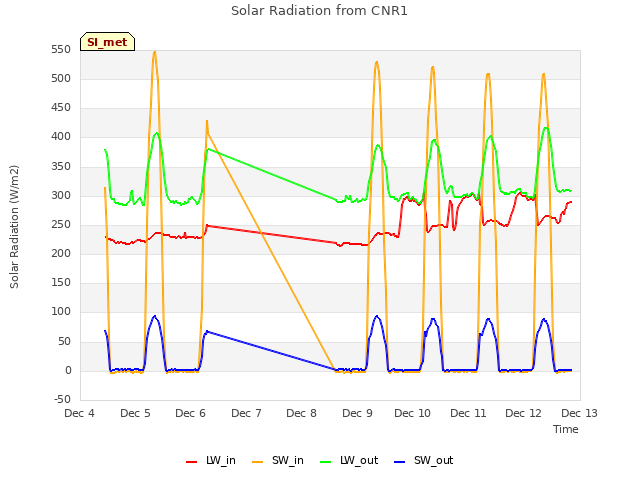Toggle the SW_in legend entry
This screenshot has width=640, height=480.
[x=278, y=460]
